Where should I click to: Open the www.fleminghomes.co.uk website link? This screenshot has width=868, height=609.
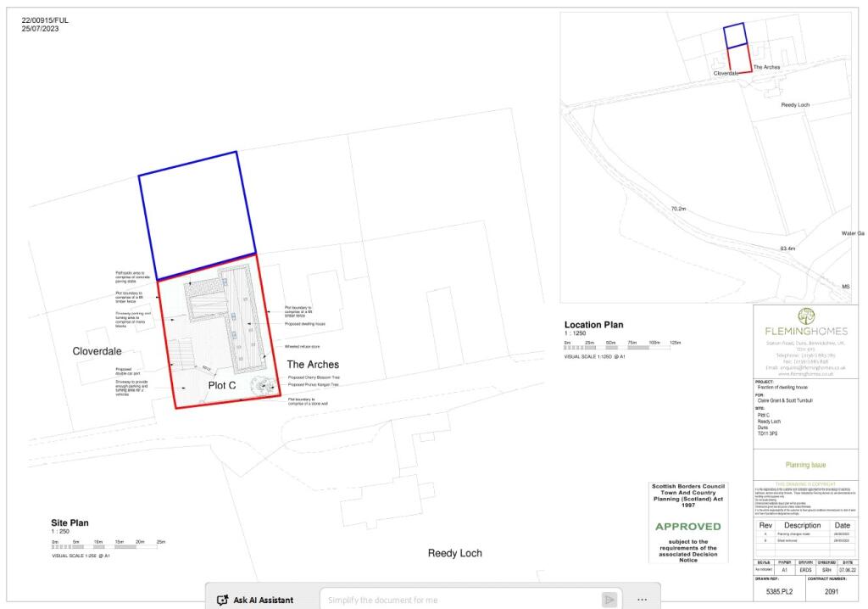pos(805,373)
